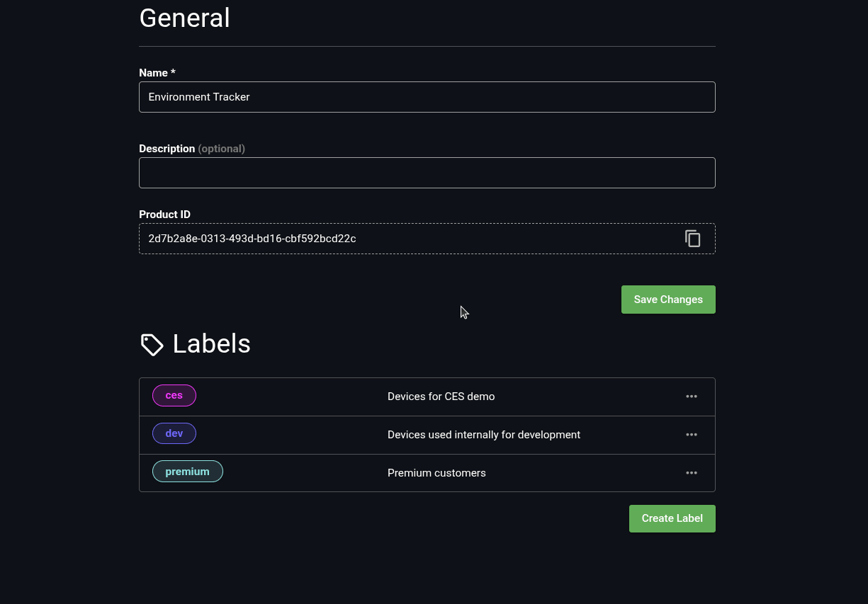The image size is (868, 604).
Task: Open the ellipsis menu on the last label row
Action: coord(691,473)
